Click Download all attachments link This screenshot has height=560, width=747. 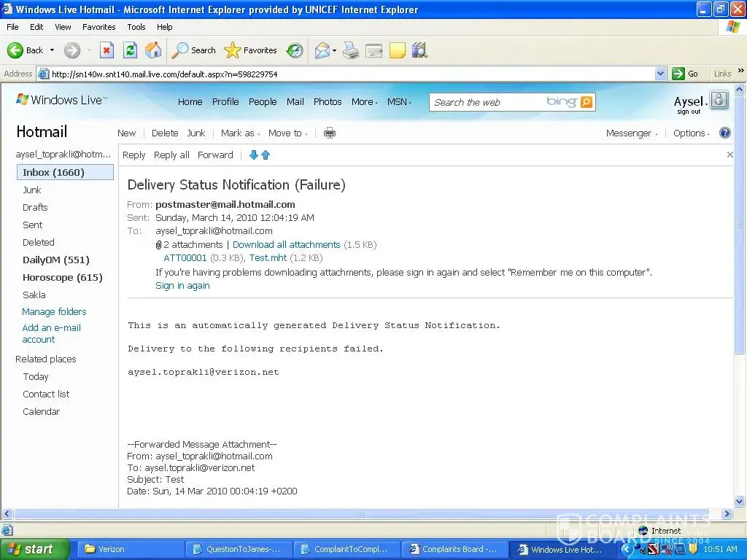[286, 245]
